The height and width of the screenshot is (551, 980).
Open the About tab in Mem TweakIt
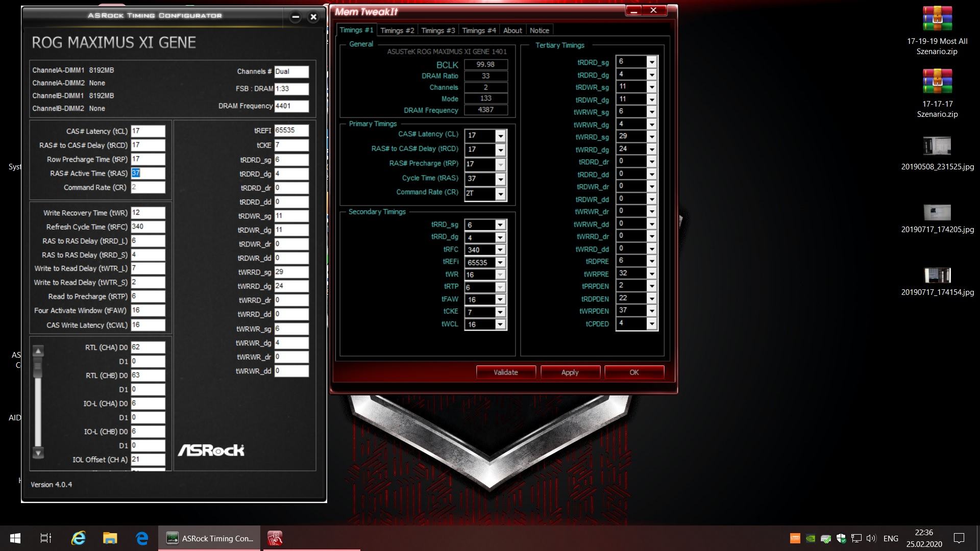tap(512, 31)
